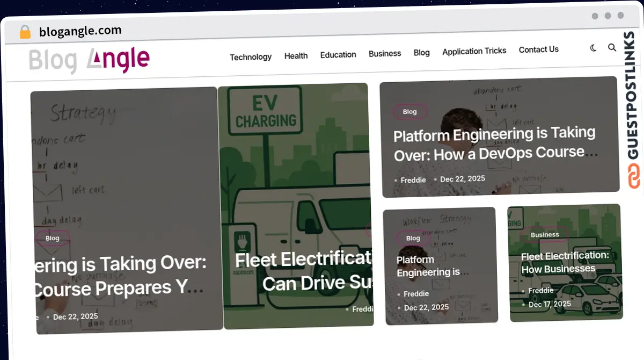Open the top-right Platform Engineering DevOps headline
Viewport: 644px width, 360px height.
494,144
